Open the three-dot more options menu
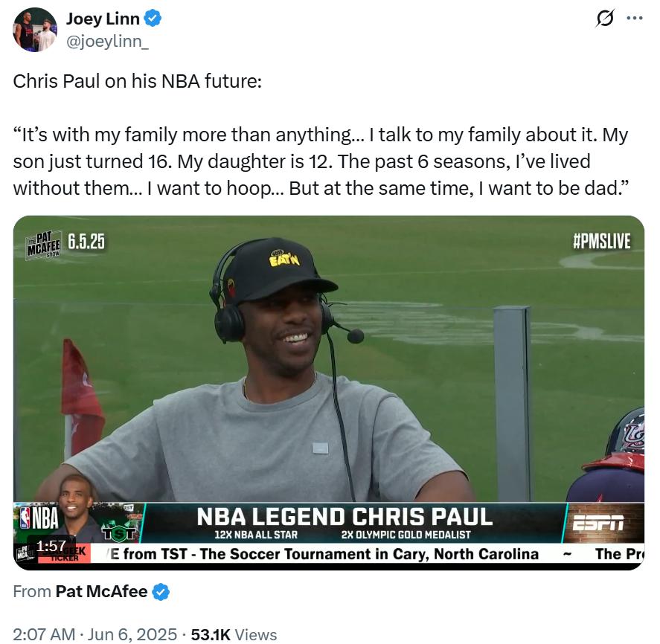This screenshot has height=644, width=660. [x=635, y=18]
